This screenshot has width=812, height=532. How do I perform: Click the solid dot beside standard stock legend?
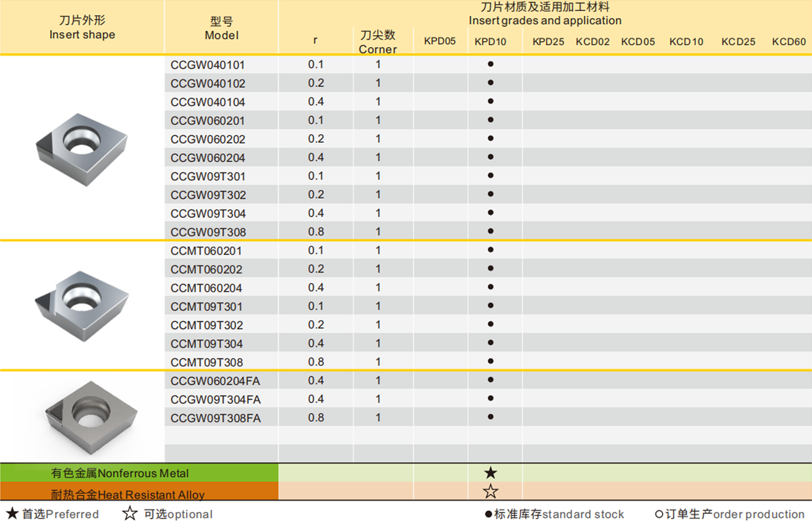click(488, 514)
